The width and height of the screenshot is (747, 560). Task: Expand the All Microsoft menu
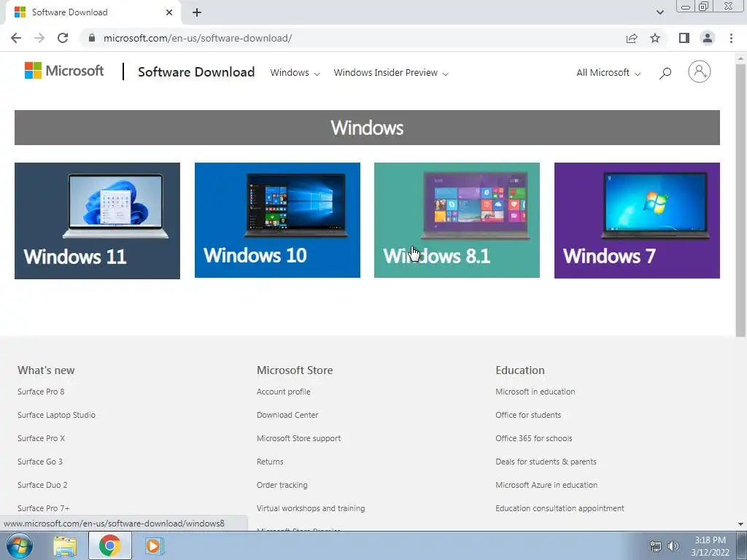coord(608,73)
